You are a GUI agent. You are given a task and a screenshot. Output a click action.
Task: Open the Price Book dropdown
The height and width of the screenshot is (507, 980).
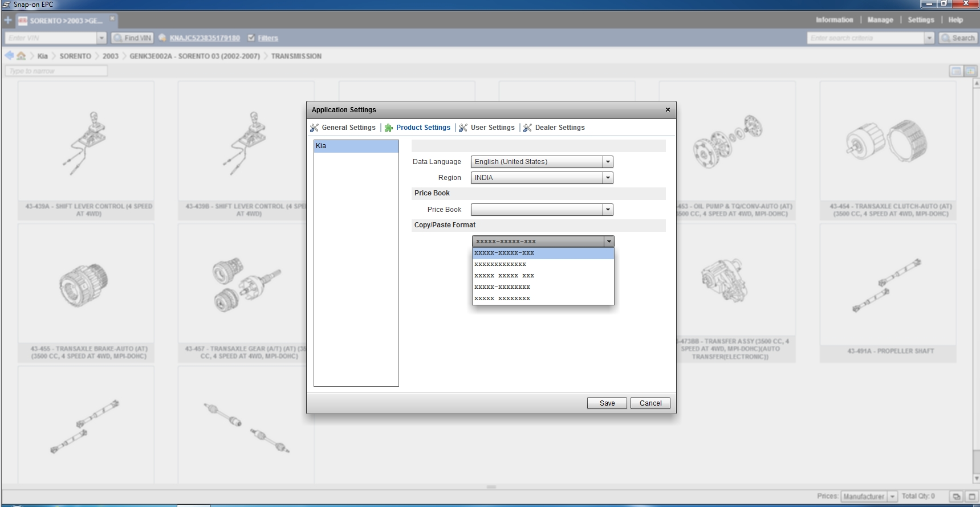click(x=608, y=210)
